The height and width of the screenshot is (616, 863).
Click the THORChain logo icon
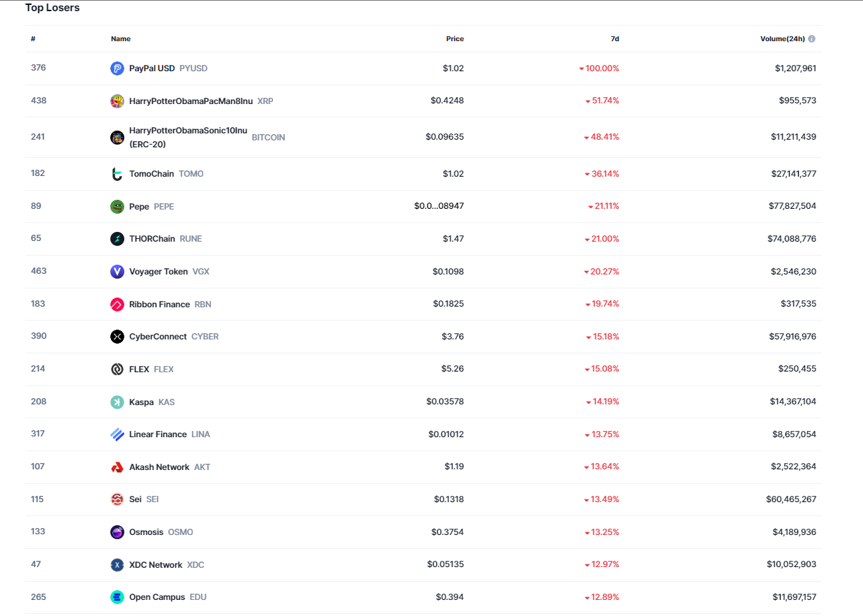click(x=117, y=239)
